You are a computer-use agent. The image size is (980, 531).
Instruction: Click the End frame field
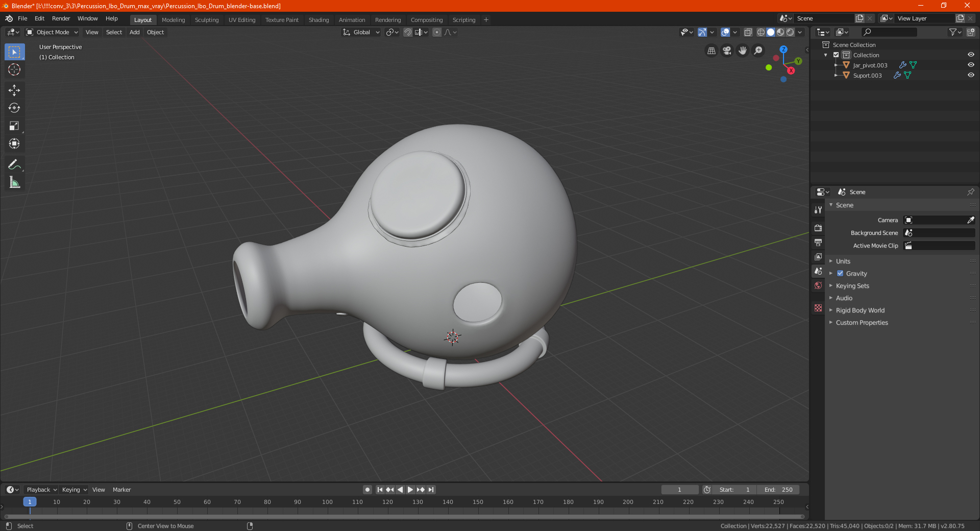[778, 490]
